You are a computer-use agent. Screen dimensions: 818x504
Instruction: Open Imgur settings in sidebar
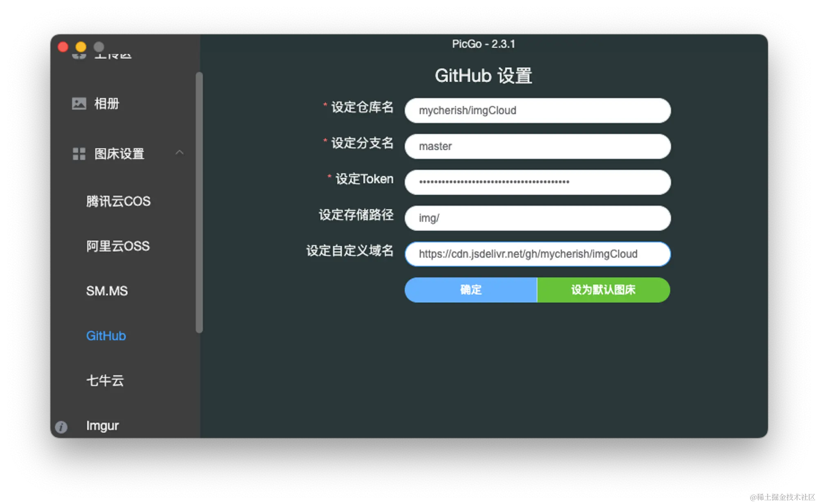(102, 425)
